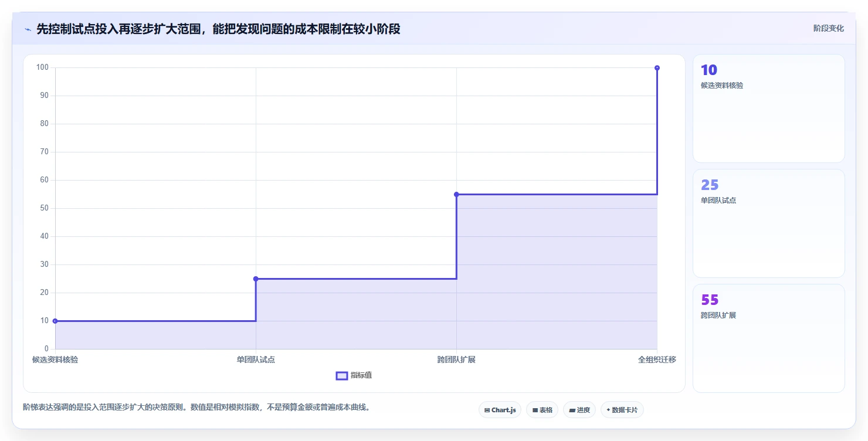The image size is (868, 441).
Task: Click the stat value 10 card number
Action: pos(708,70)
